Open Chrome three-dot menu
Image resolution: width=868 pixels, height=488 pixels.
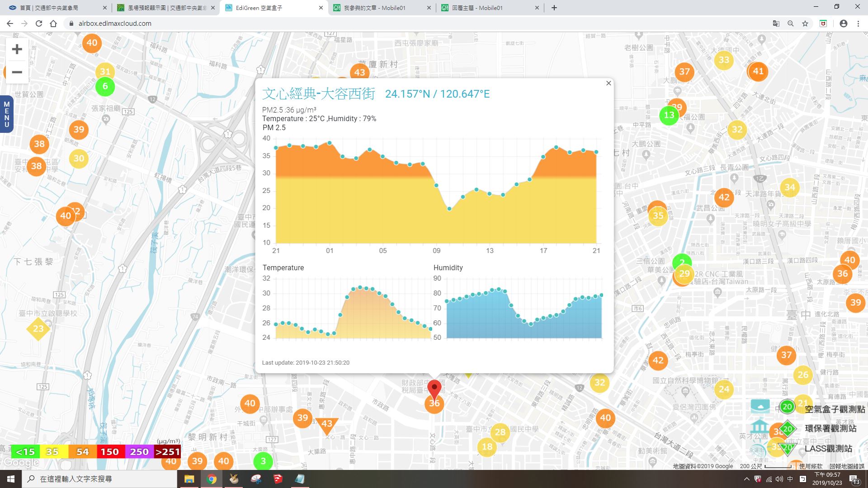pos(858,23)
